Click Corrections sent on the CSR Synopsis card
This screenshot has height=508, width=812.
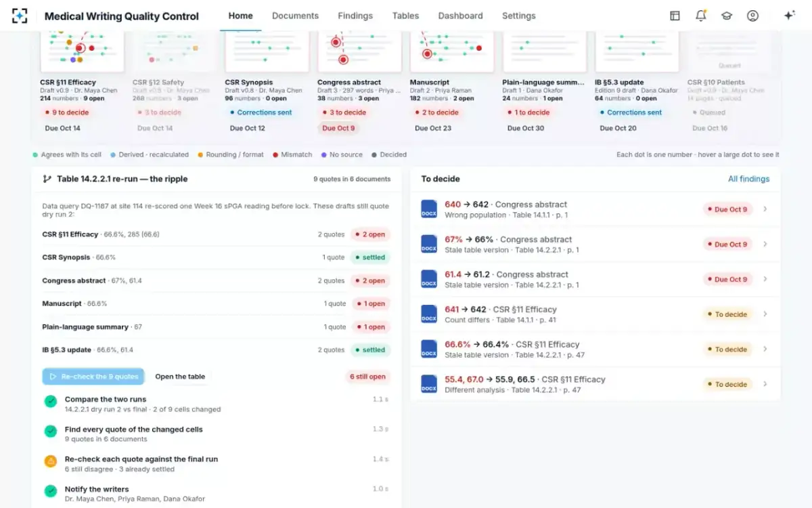point(260,112)
